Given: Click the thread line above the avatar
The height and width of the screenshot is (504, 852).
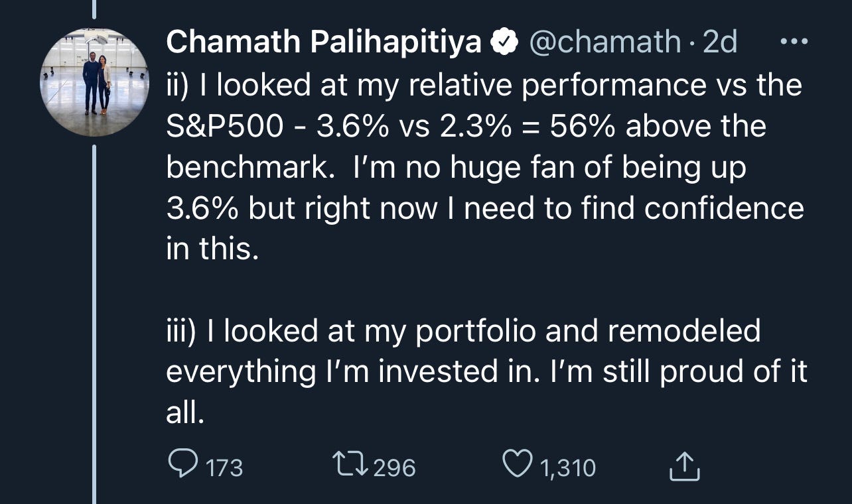Looking at the screenshot, I should pos(94,9).
